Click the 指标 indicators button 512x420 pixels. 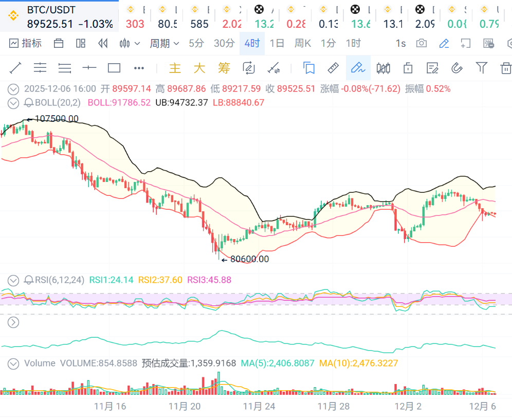(x=26, y=43)
